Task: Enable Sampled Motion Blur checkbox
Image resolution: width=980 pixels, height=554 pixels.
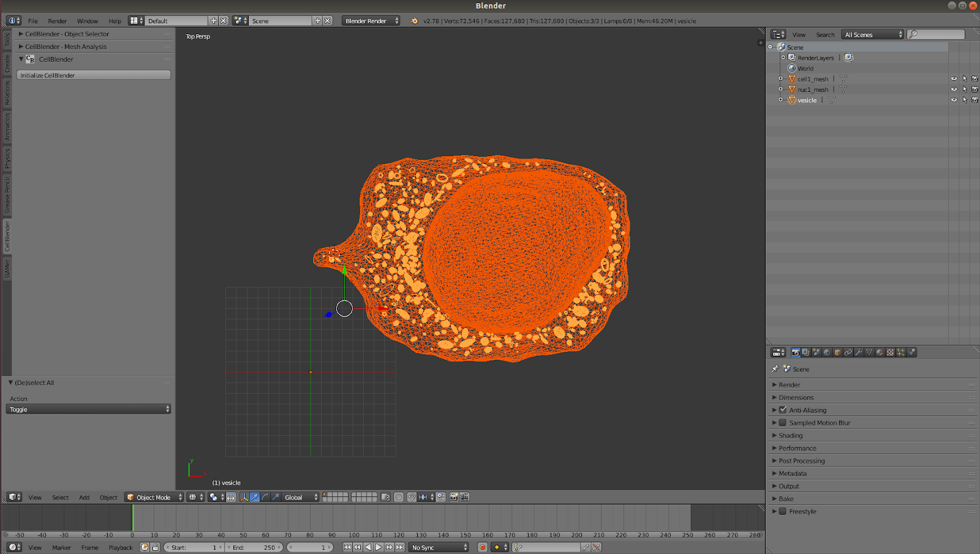Action: 783,422
